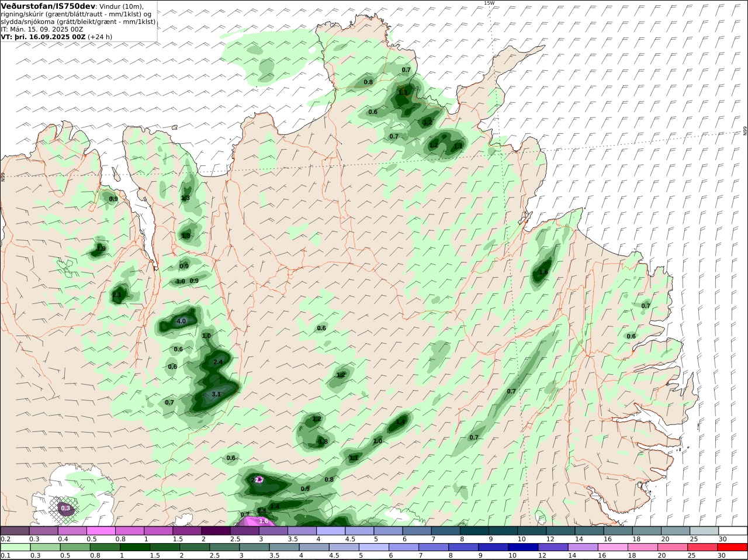Click the 12 violet swatch, bottom legend row
Viewport: 748px width, 560px height.
coord(553,547)
